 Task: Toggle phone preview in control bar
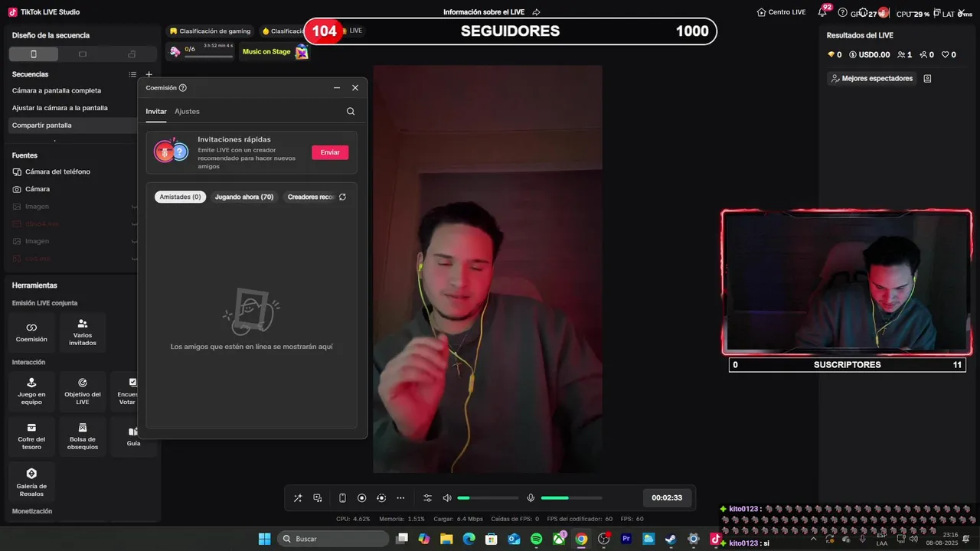[x=342, y=498]
